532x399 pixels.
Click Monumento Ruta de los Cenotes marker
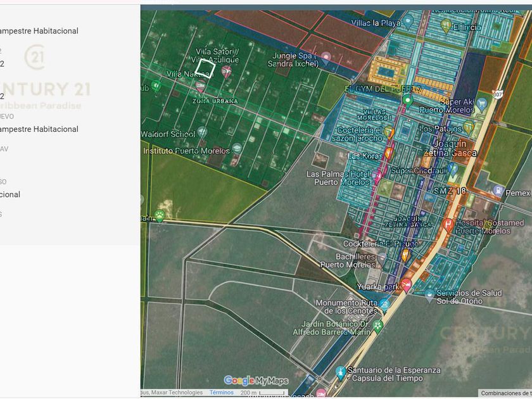tap(384, 305)
